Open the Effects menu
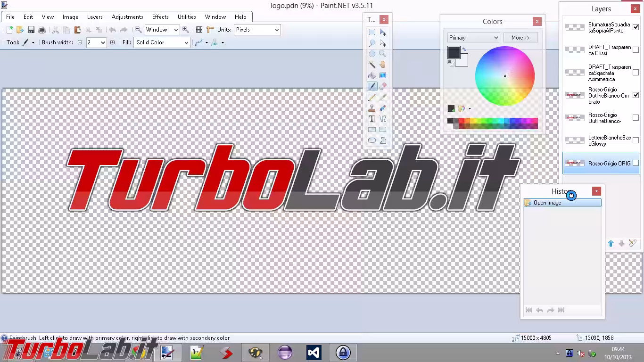The height and width of the screenshot is (362, 644). [x=160, y=16]
